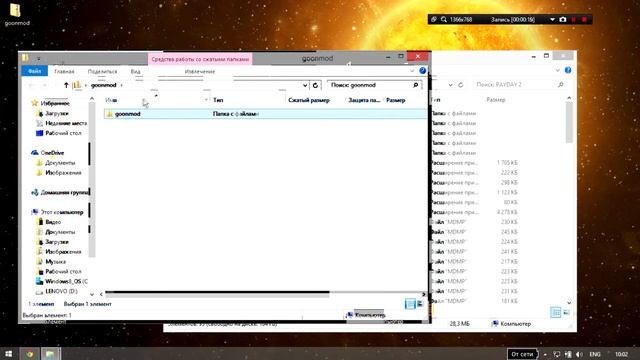Click the recorder magnifier icon
The height and width of the screenshot is (360, 640).
pos(444,19)
